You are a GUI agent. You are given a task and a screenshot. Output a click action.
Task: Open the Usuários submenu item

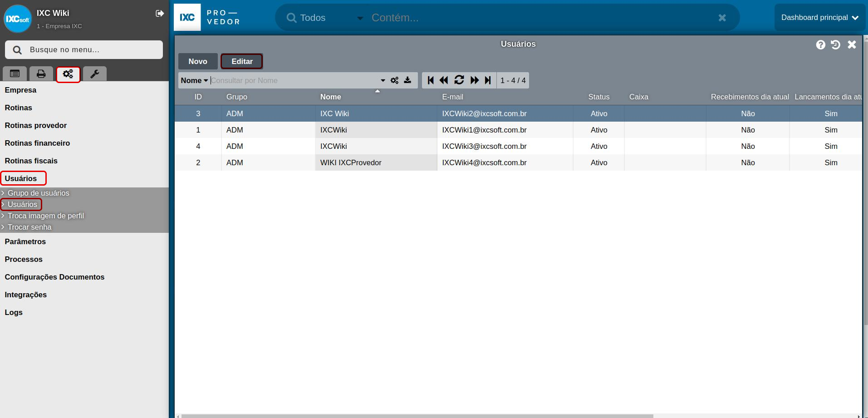pyautogui.click(x=22, y=204)
